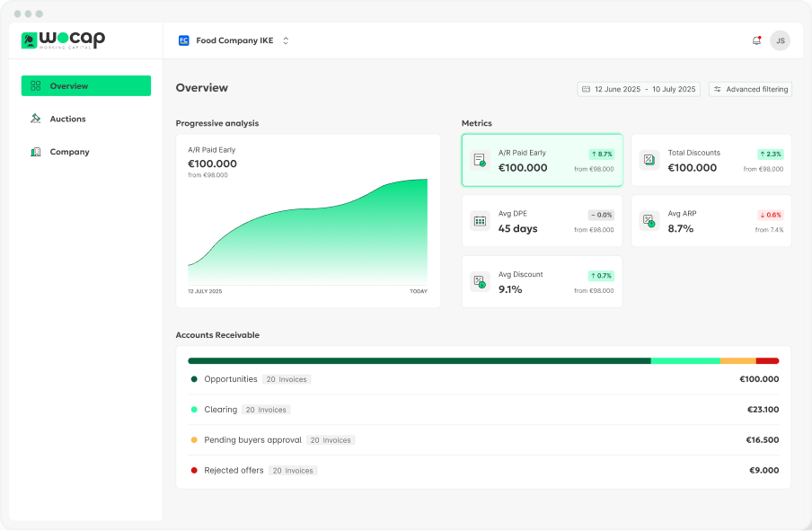
Task: Select the A/R Paid Early metric card
Action: pos(542,161)
